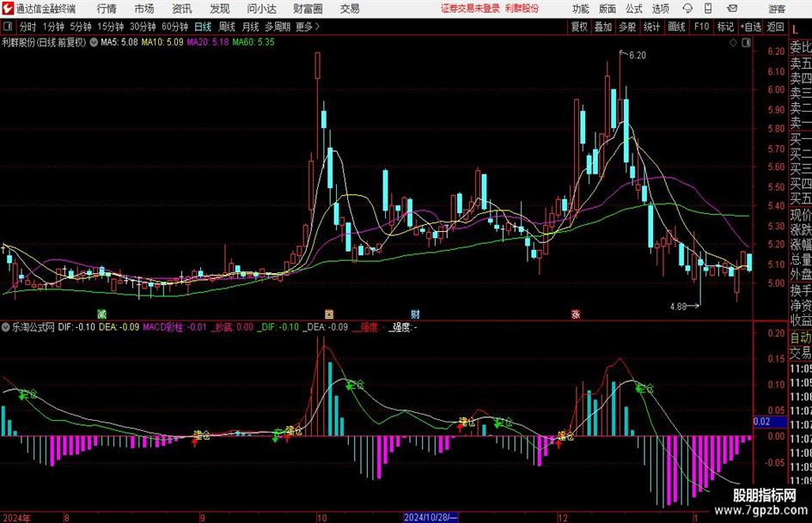Open the mail message icon
Viewport: 812px width, 523px height.
tap(732, 9)
